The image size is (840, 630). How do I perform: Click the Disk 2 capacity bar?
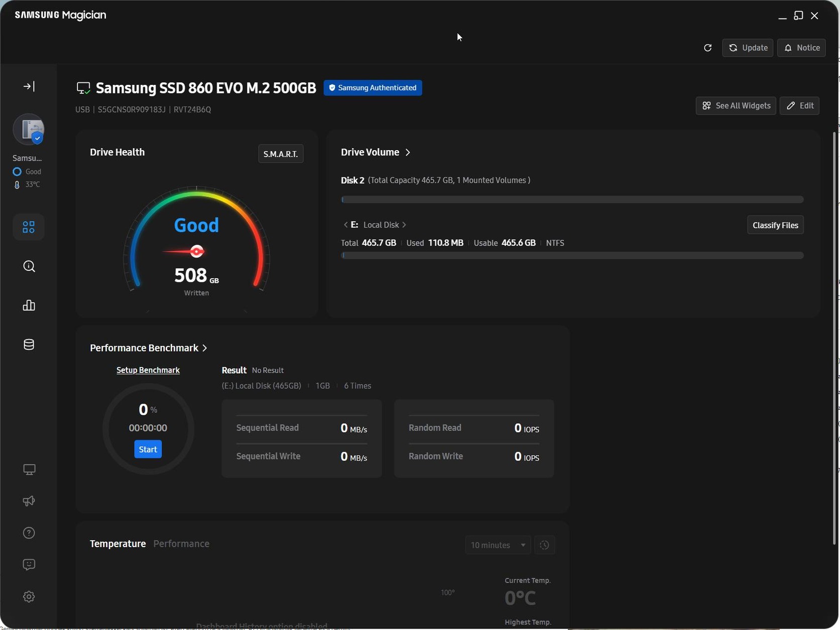572,199
